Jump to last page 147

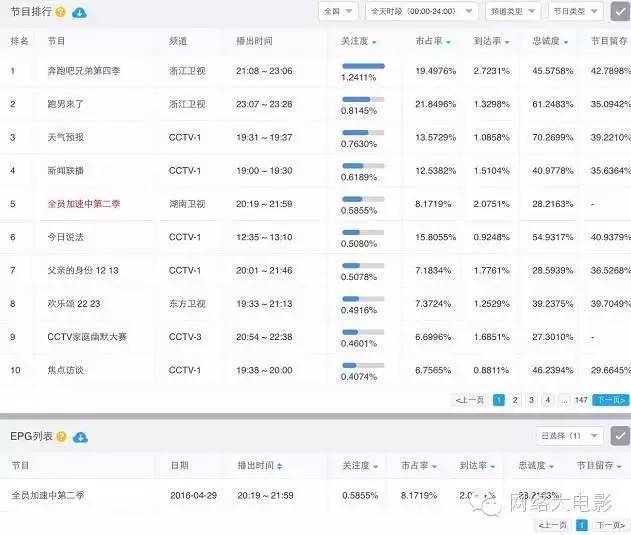click(x=581, y=400)
